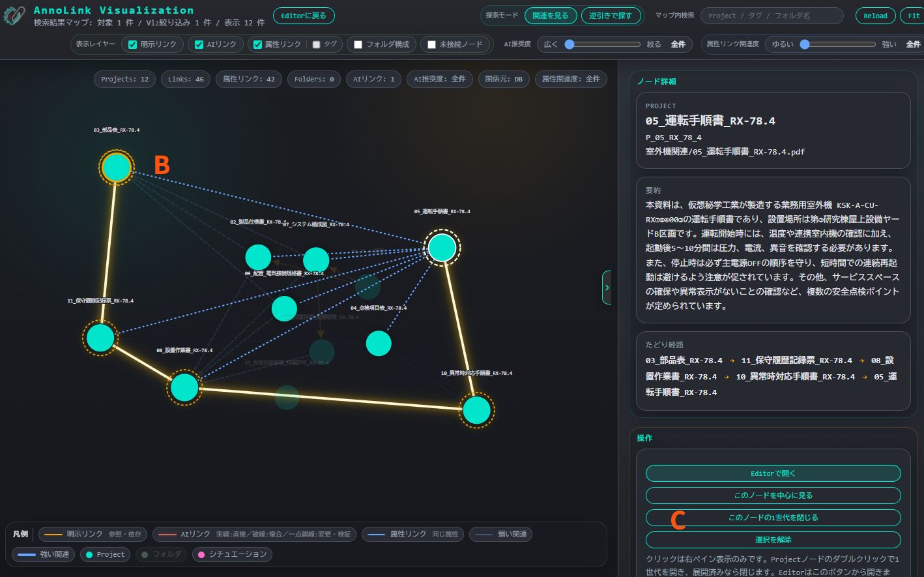Click the 操作 panel heading

[x=644, y=438]
